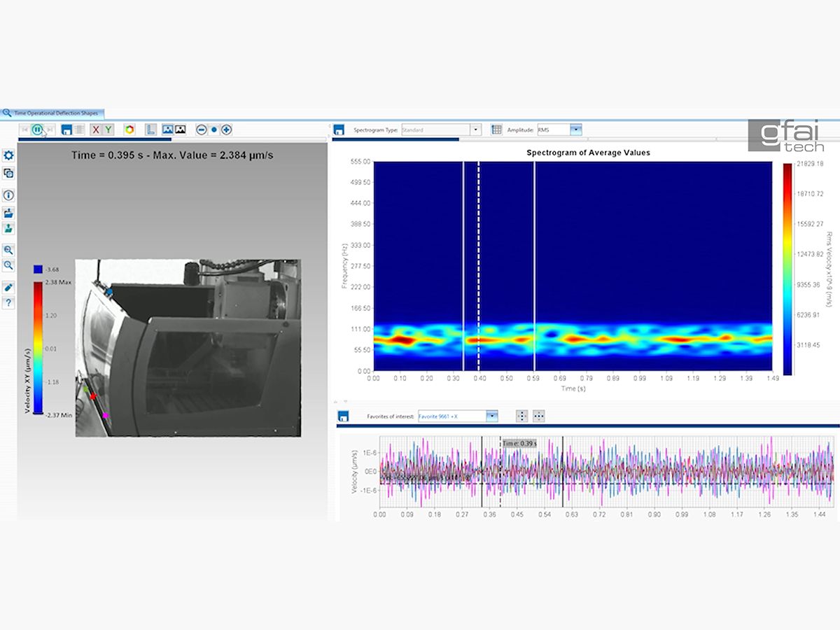Pause the deflection shape animation
Image resolution: width=840 pixels, height=630 pixels.
38,129
